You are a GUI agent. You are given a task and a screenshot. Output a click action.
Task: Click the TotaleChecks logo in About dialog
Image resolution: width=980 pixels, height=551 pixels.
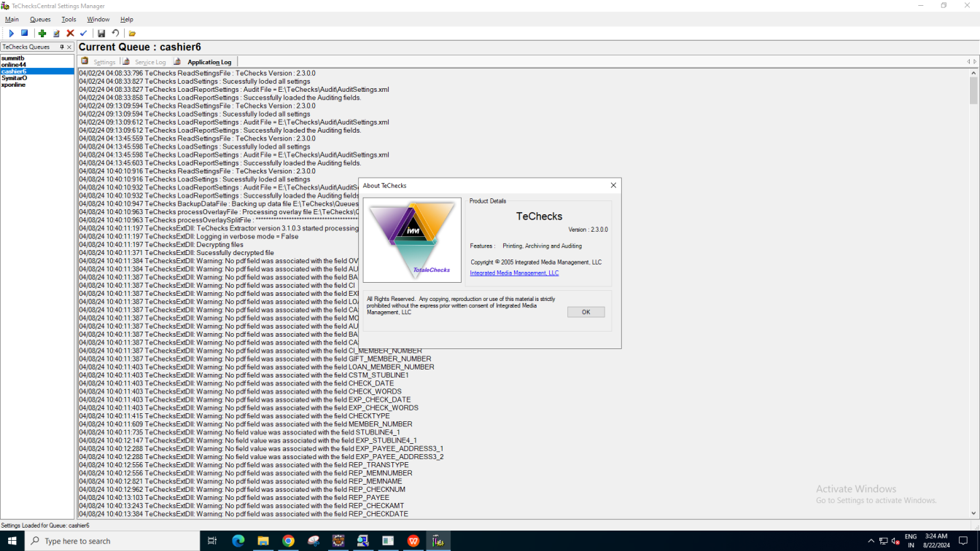pos(412,240)
